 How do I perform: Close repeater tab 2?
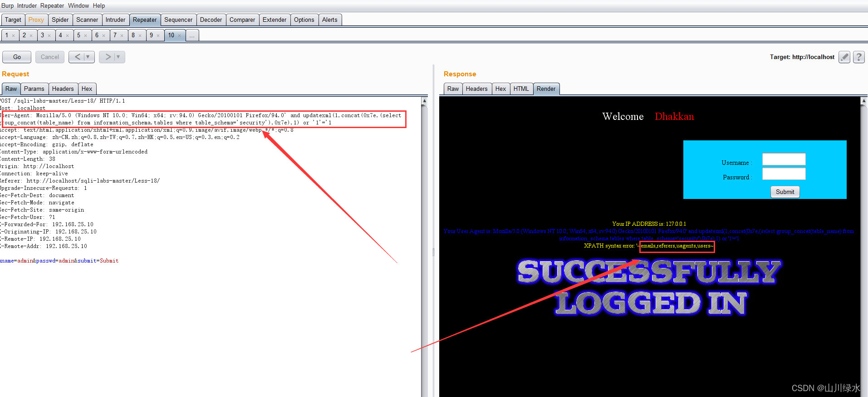pos(31,35)
